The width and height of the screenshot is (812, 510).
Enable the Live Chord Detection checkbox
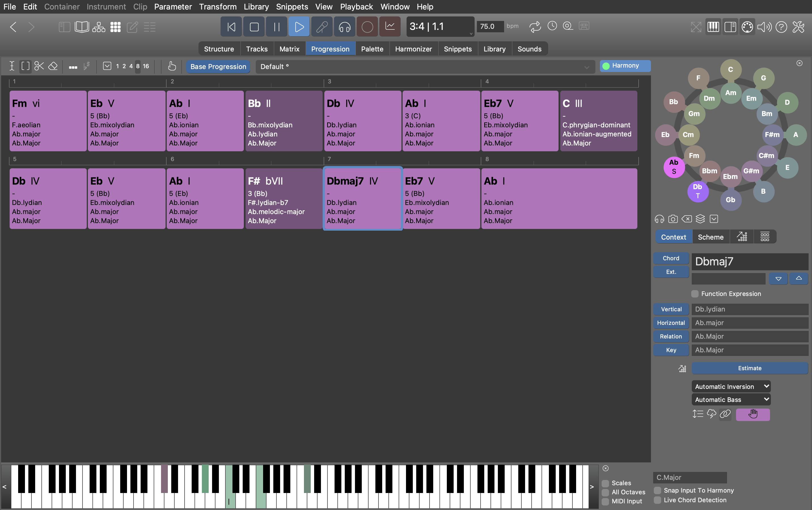(657, 500)
